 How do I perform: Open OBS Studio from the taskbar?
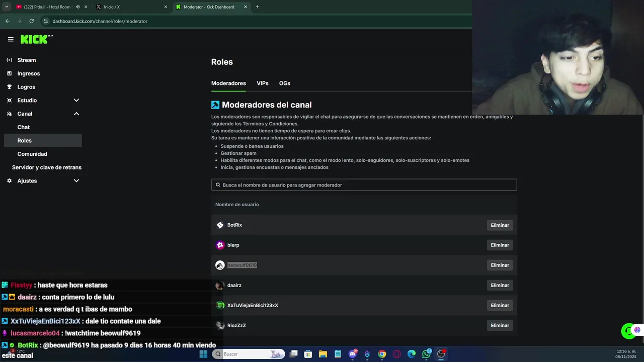[x=441, y=354]
